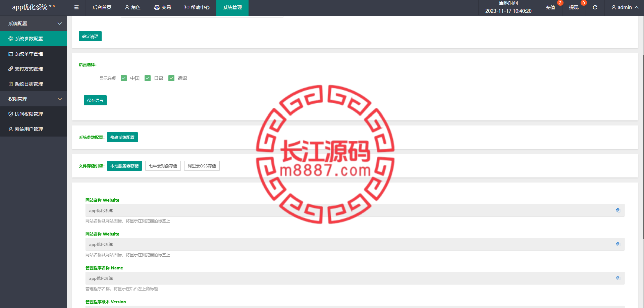Open the admin account dropdown arrow

pos(637,7)
